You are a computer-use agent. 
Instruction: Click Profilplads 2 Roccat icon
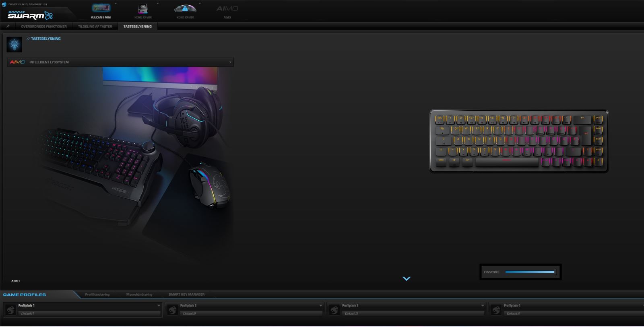172,310
